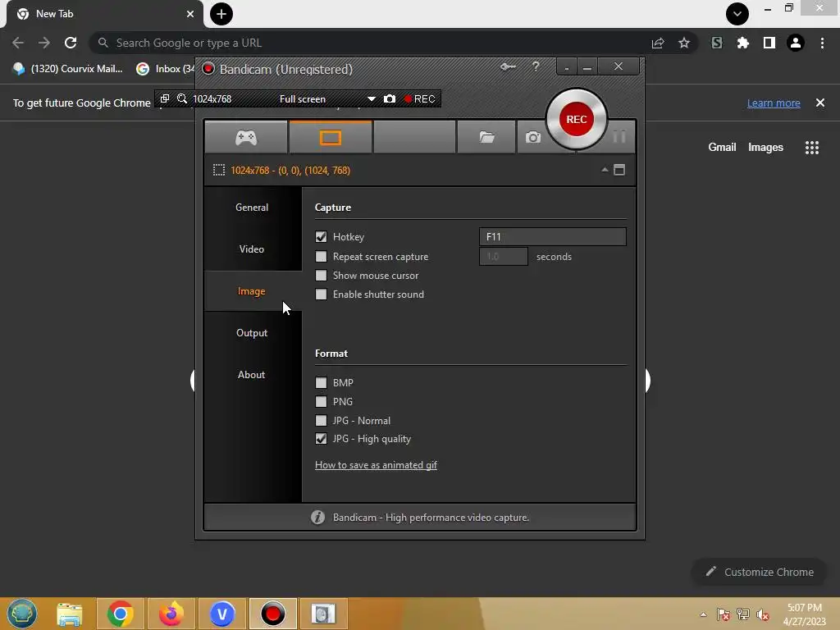This screenshot has height=630, width=840.
Task: Open Chrome tab search dropdown arrow
Action: [737, 14]
